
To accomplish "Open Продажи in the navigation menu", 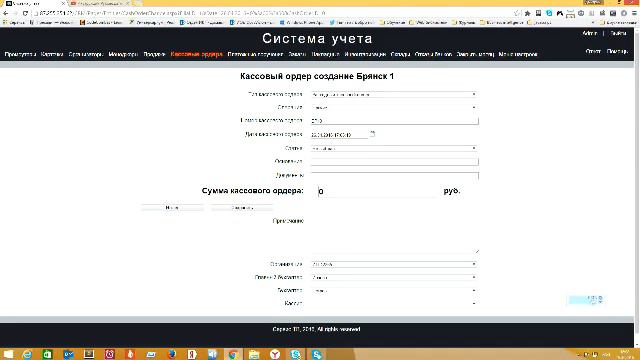I will [x=154, y=54].
